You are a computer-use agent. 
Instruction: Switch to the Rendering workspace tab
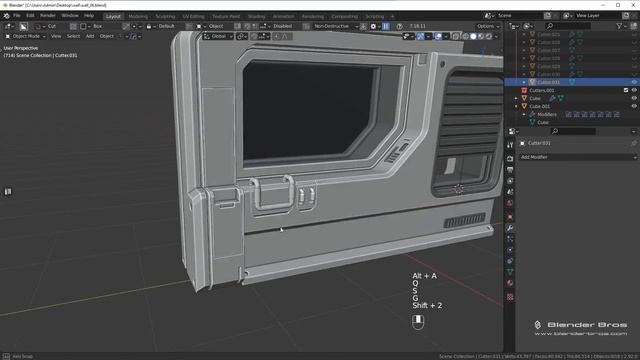tap(313, 16)
